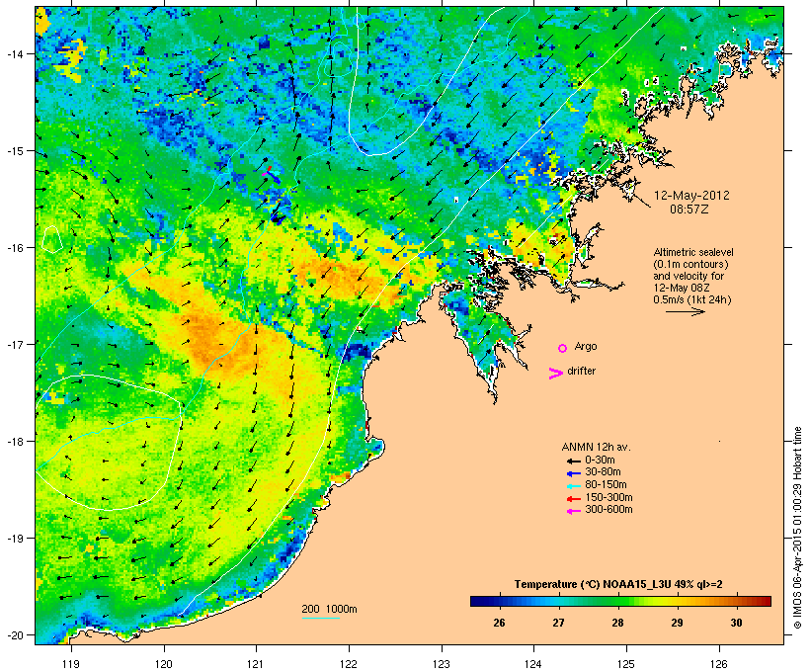Click the '(0.1m contours)' text line

click(690, 264)
